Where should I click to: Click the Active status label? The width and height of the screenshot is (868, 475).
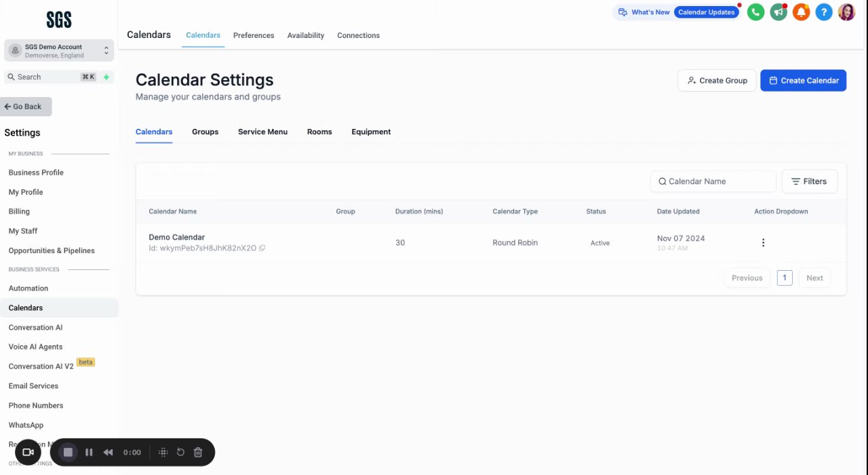pyautogui.click(x=600, y=243)
